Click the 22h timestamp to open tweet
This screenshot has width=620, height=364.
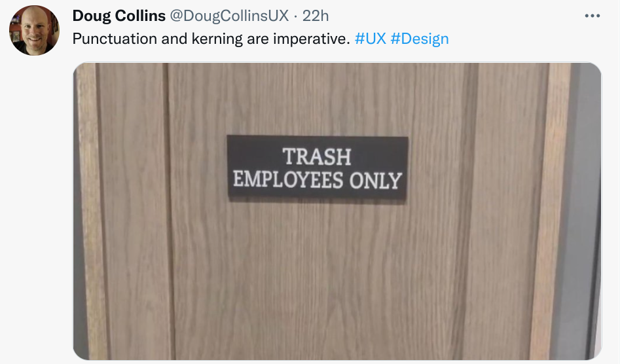pyautogui.click(x=316, y=16)
